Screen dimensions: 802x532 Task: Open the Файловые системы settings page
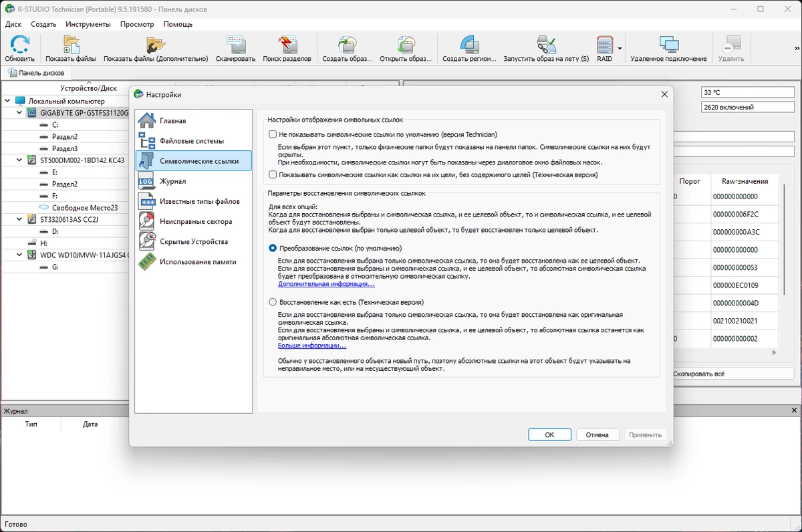(x=194, y=141)
